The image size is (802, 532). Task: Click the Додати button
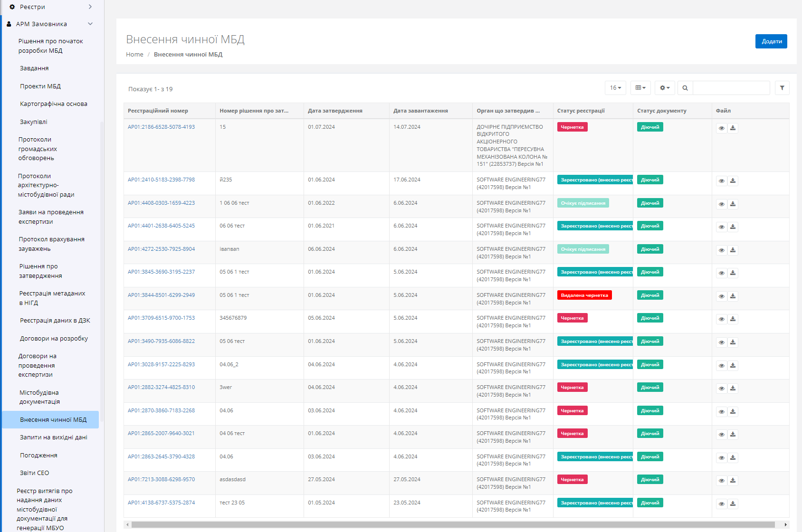tap(771, 41)
